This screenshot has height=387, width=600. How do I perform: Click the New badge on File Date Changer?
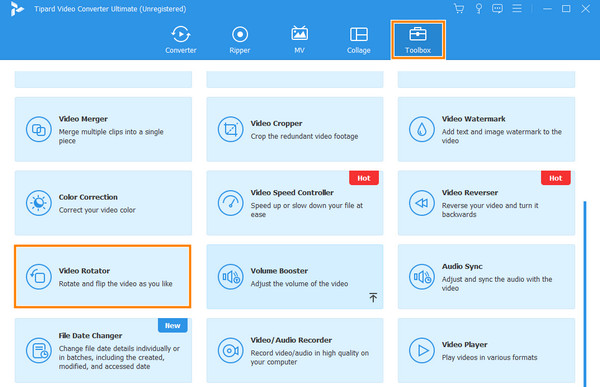pyautogui.click(x=173, y=325)
